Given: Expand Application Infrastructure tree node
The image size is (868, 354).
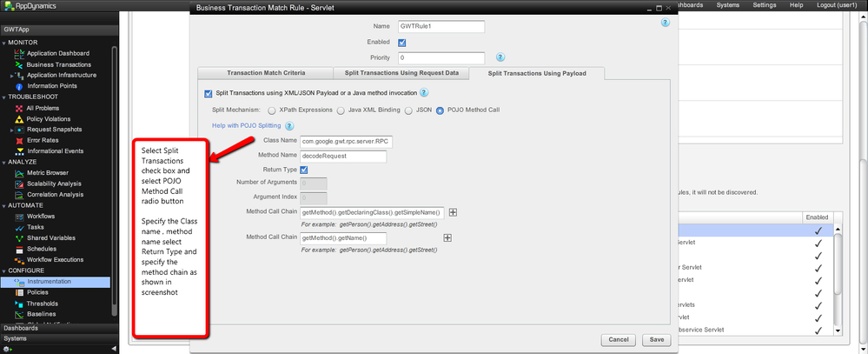Looking at the screenshot, I should point(11,76).
